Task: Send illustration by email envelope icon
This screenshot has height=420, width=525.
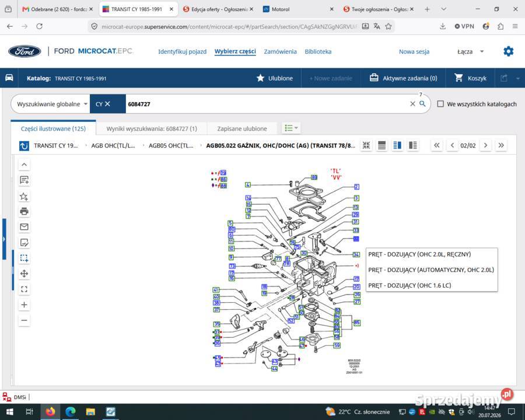Action: [24, 227]
